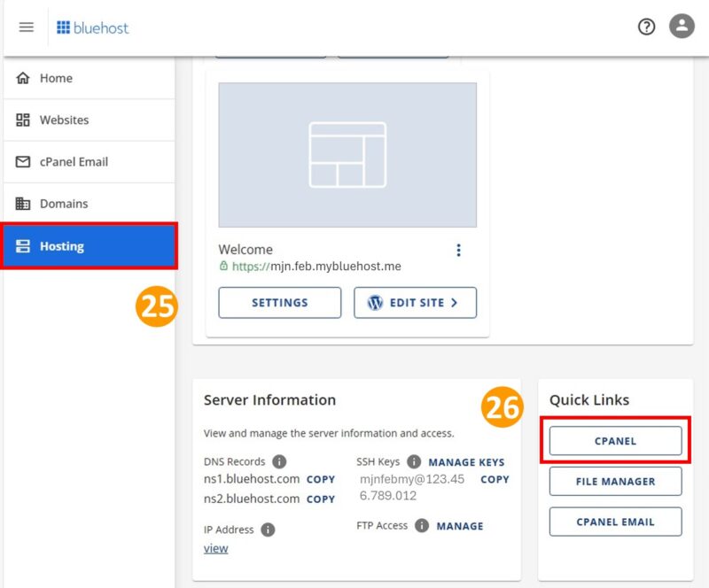Open the three-dot menu for Welcome site
This screenshot has height=588, width=709.
[x=458, y=250]
